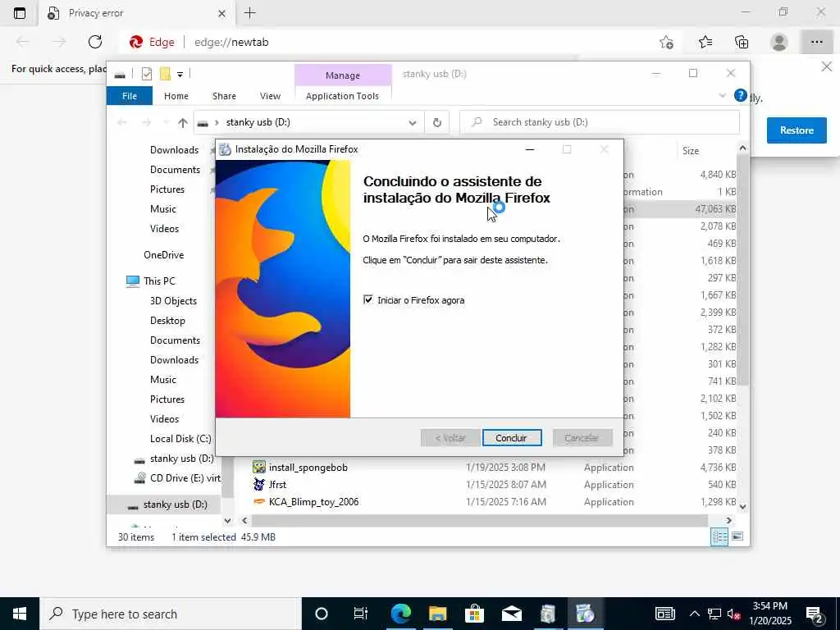This screenshot has width=840, height=630.
Task: Refresh the Edge page
Action: [x=95, y=42]
